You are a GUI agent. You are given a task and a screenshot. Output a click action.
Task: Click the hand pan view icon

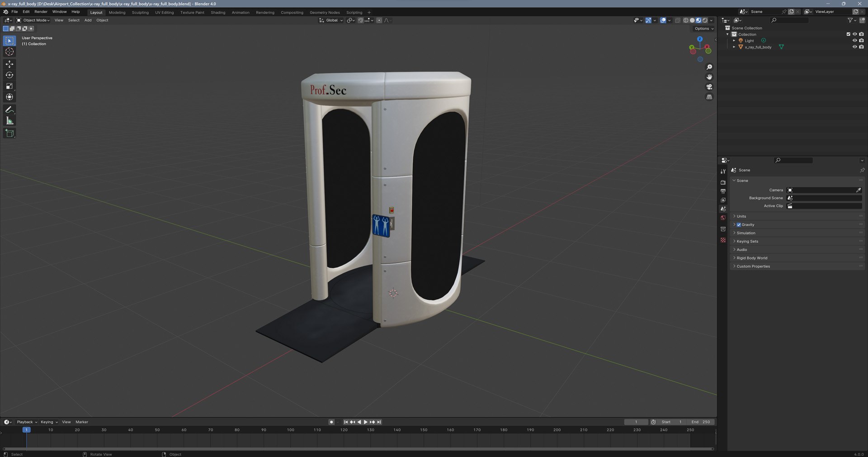709,77
